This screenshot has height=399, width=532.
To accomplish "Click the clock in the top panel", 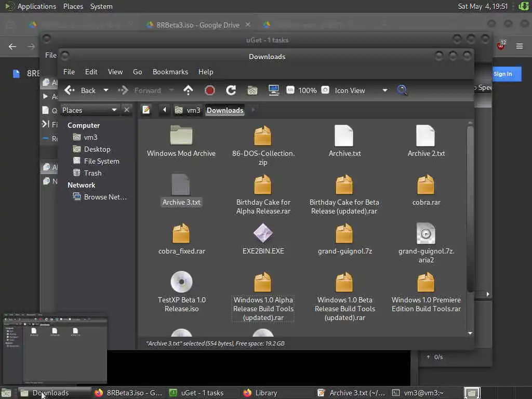I will [x=483, y=6].
